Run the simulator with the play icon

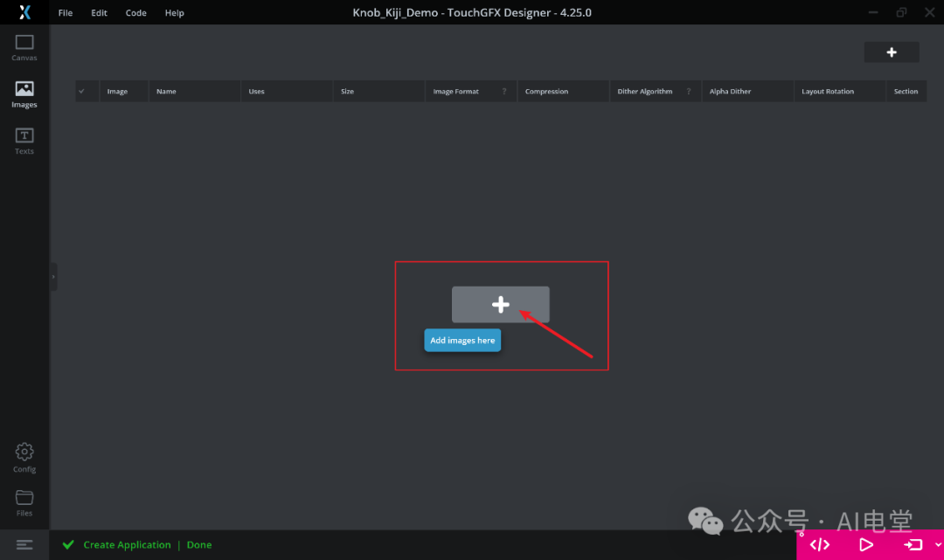[866, 544]
